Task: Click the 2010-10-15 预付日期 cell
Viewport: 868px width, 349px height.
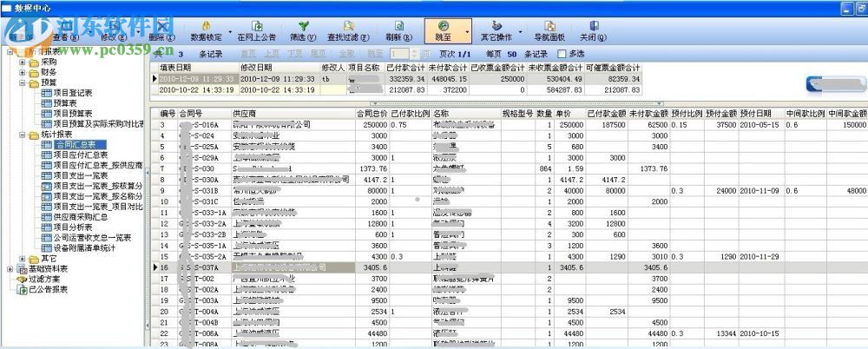Action: tap(760, 333)
